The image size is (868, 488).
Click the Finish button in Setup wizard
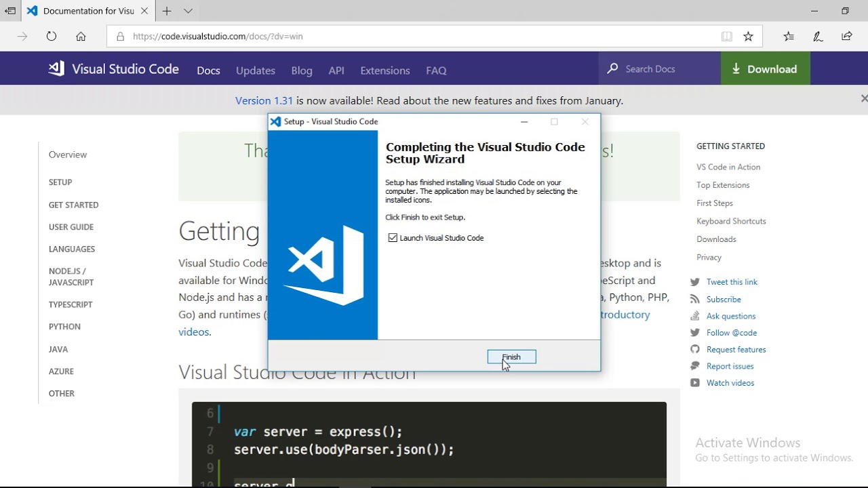coord(511,357)
